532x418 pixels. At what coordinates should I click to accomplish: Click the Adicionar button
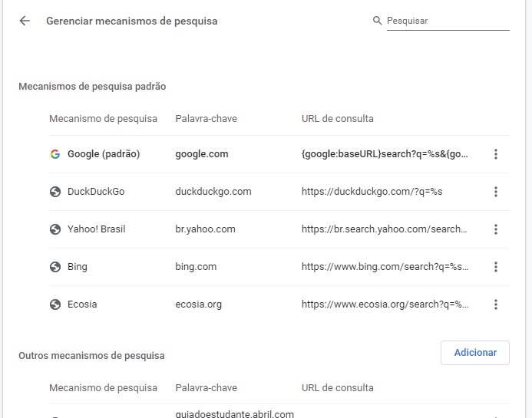pyautogui.click(x=475, y=353)
